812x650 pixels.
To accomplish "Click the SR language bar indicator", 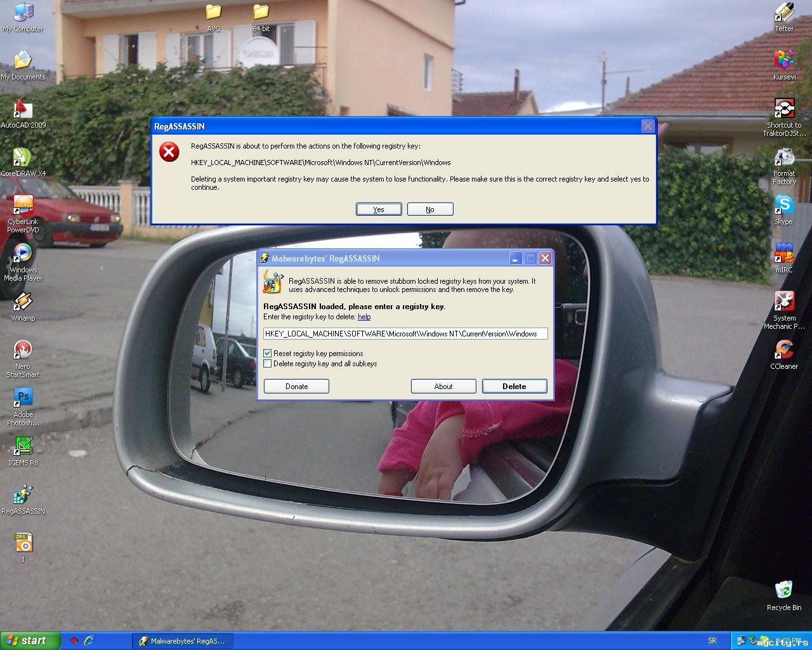I will click(712, 641).
